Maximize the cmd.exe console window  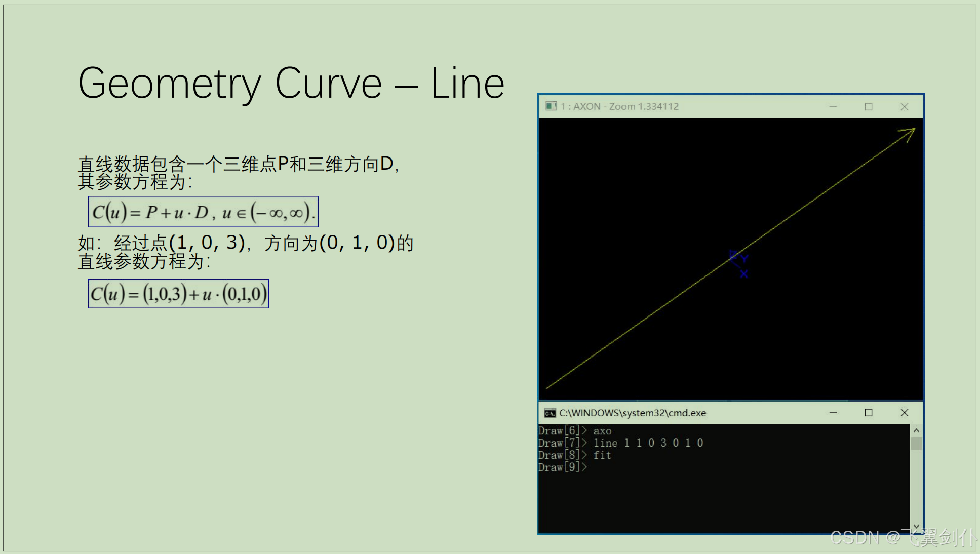(869, 413)
